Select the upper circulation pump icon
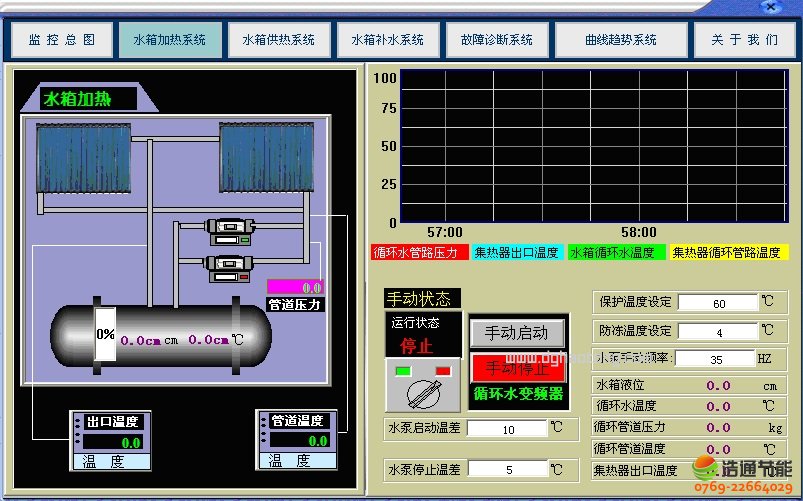 (228, 231)
